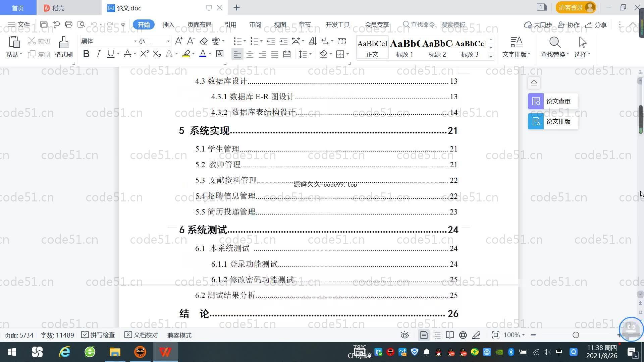Click the 分享 share button
Image resolution: width=644 pixels, height=362 pixels.
(x=596, y=25)
